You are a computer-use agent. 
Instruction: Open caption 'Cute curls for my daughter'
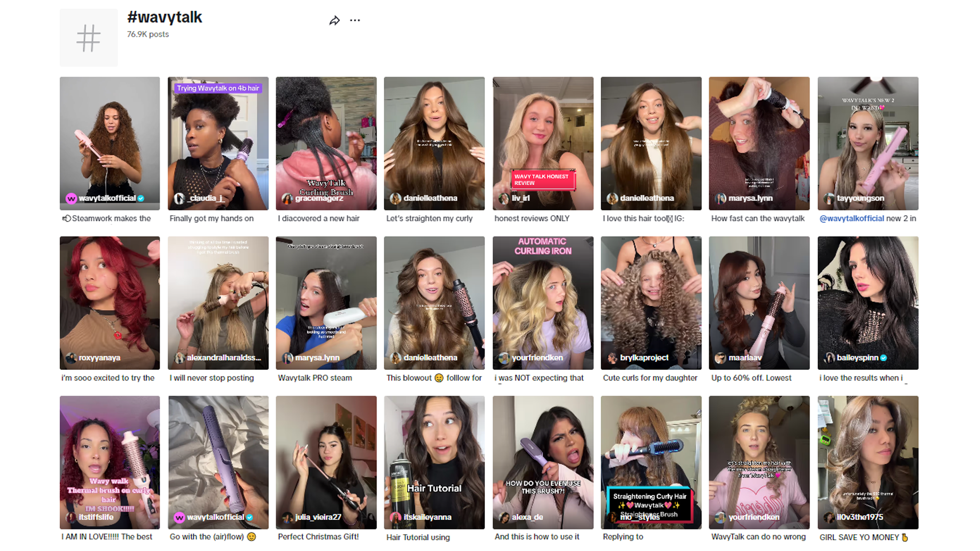click(650, 378)
